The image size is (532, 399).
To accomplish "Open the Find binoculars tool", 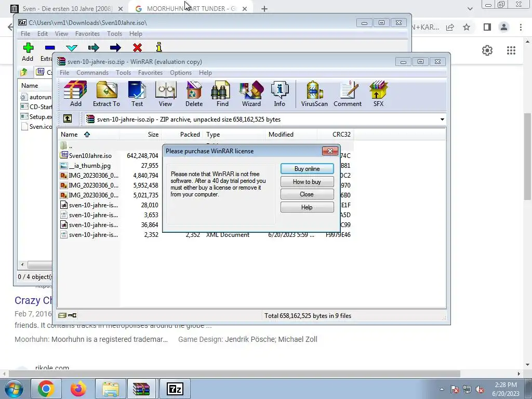I will [x=222, y=94].
